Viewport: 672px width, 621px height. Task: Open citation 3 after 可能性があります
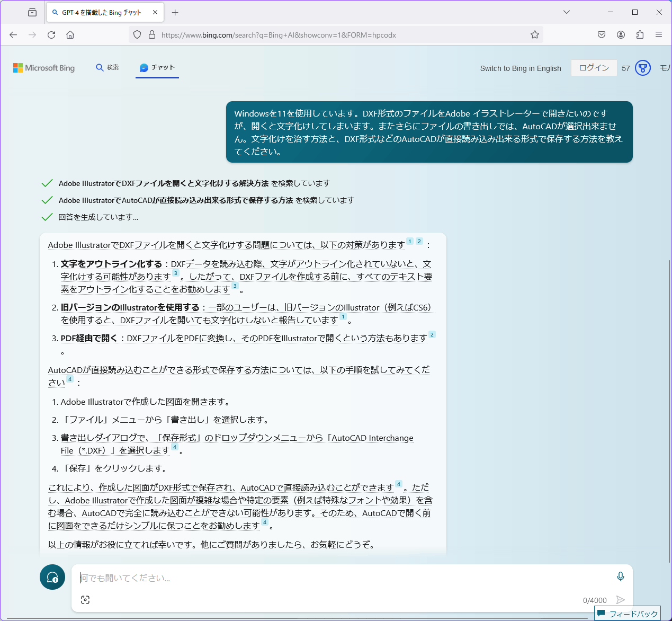tap(176, 273)
